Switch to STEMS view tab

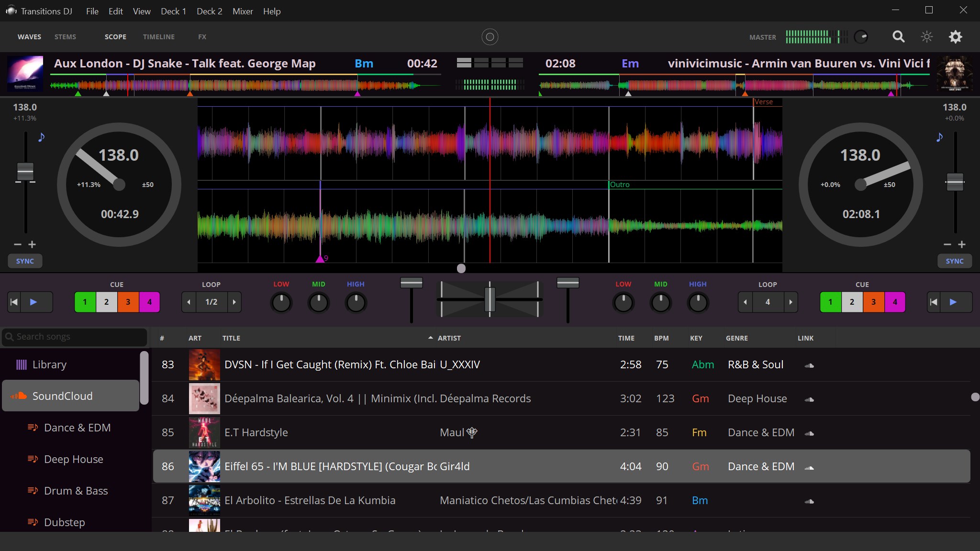pos(65,37)
